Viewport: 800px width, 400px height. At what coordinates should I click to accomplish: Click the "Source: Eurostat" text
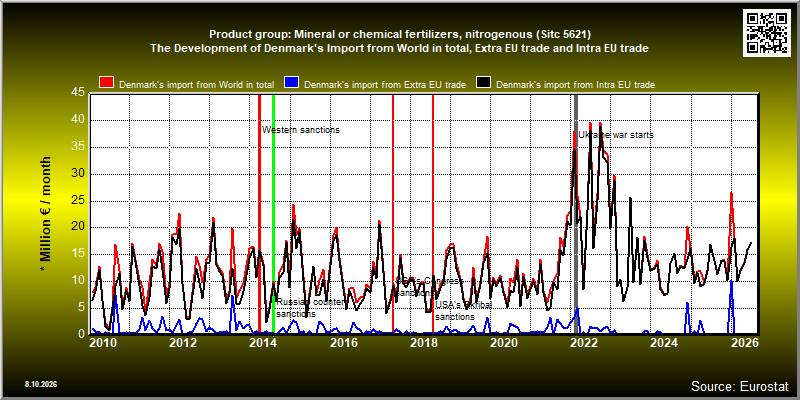pyautogui.click(x=740, y=385)
